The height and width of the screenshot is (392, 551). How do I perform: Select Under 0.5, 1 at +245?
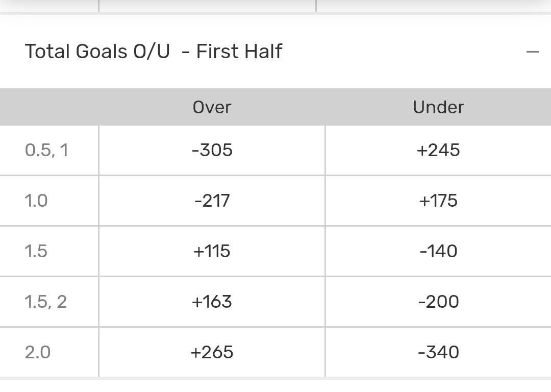(x=438, y=150)
